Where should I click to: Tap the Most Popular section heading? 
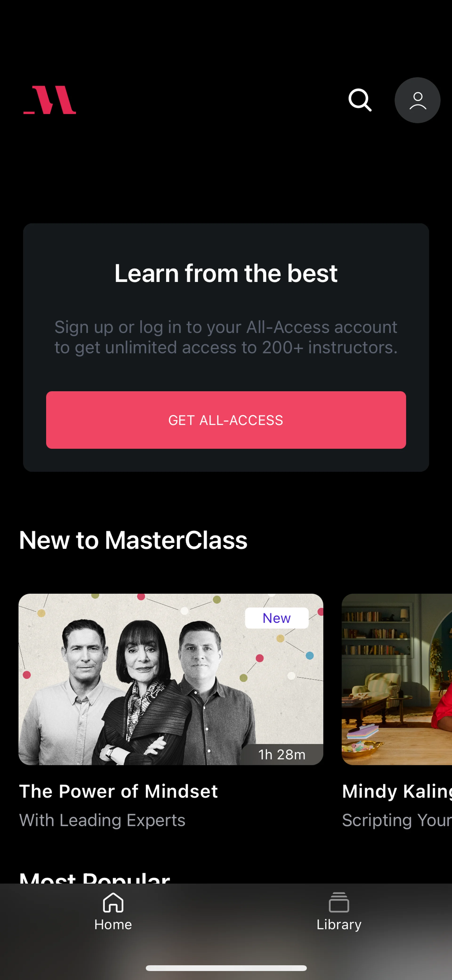click(x=94, y=877)
